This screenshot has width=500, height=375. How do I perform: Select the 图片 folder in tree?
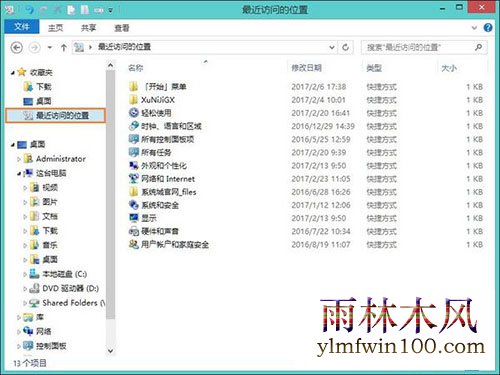pyautogui.click(x=50, y=202)
